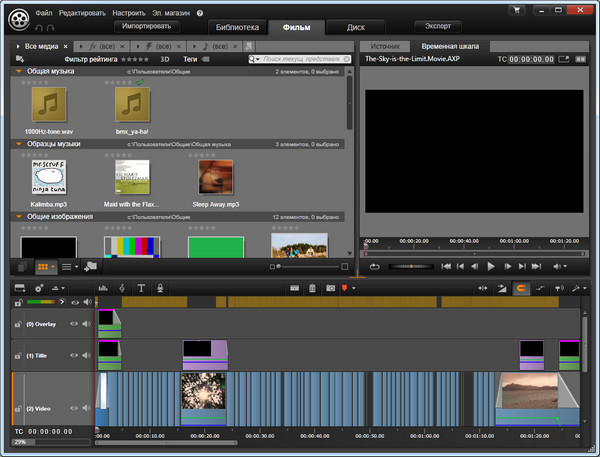This screenshot has height=457, width=600.
Task: Click the voice-over microphone icon
Action: tap(161, 288)
